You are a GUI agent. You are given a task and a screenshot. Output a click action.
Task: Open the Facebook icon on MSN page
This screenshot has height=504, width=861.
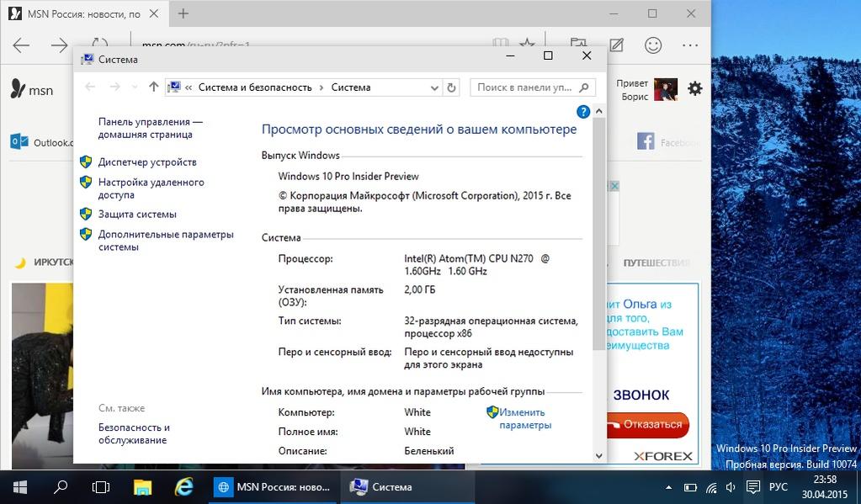(646, 141)
